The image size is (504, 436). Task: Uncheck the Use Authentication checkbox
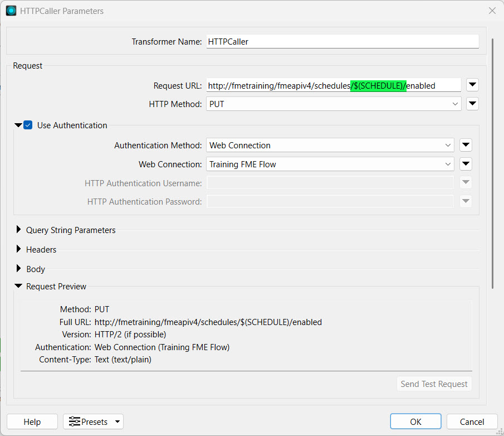point(28,125)
